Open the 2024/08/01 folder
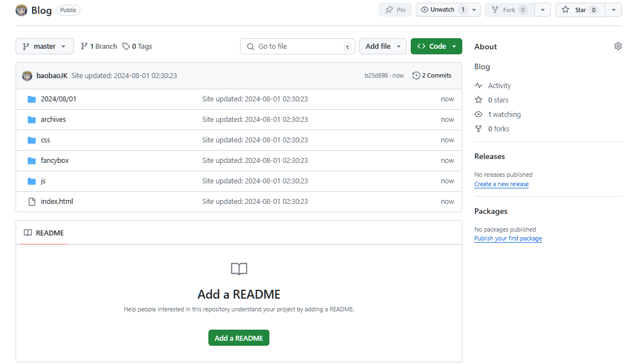The width and height of the screenshot is (638, 364). (58, 99)
